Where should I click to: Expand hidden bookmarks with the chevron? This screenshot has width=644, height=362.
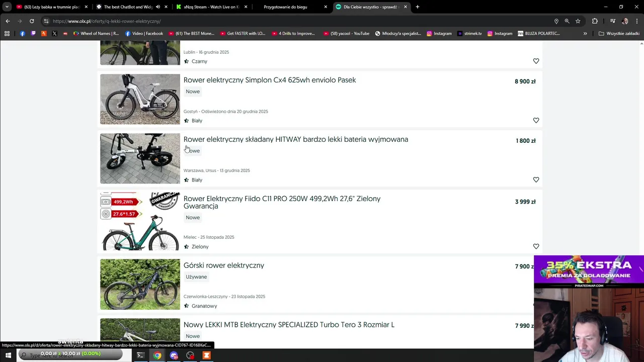point(585,34)
